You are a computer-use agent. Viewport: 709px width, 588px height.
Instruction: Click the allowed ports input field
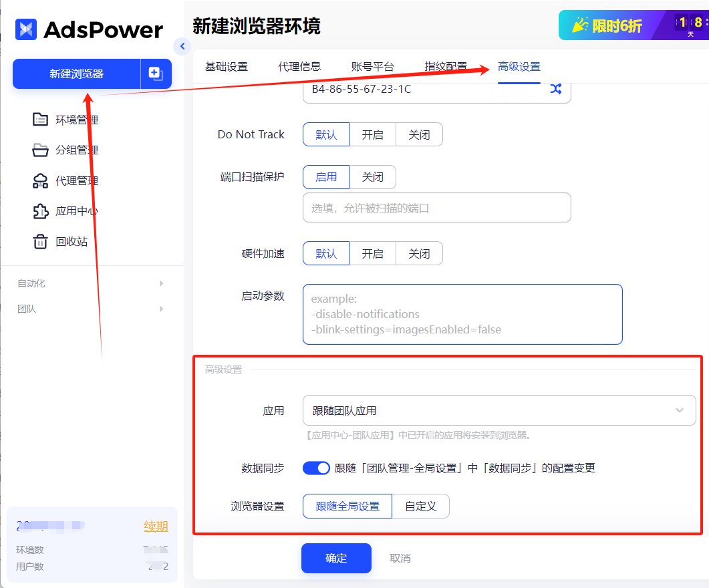(436, 207)
